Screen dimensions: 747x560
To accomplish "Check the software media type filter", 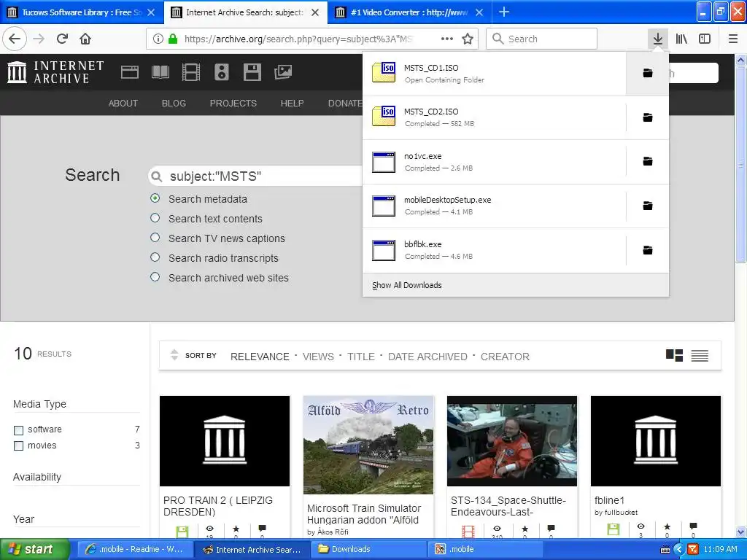I will pyautogui.click(x=18, y=430).
